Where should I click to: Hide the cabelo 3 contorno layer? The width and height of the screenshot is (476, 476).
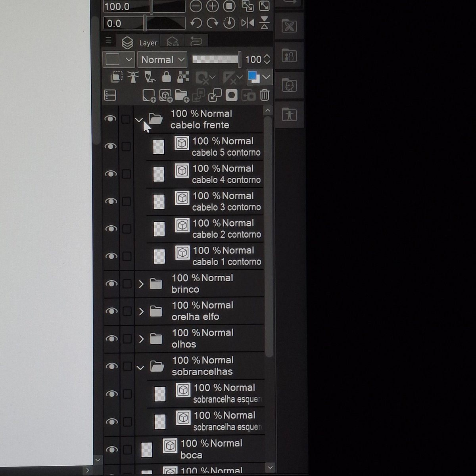[111, 201]
